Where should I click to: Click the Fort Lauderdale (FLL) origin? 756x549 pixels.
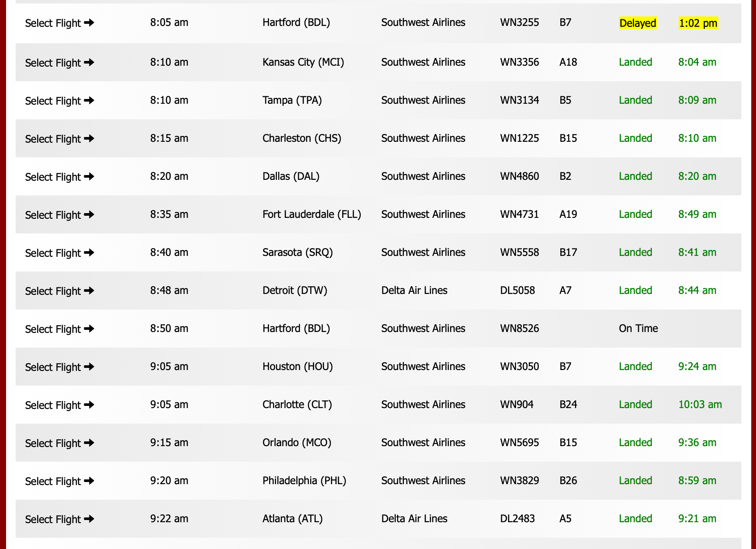coord(311,214)
